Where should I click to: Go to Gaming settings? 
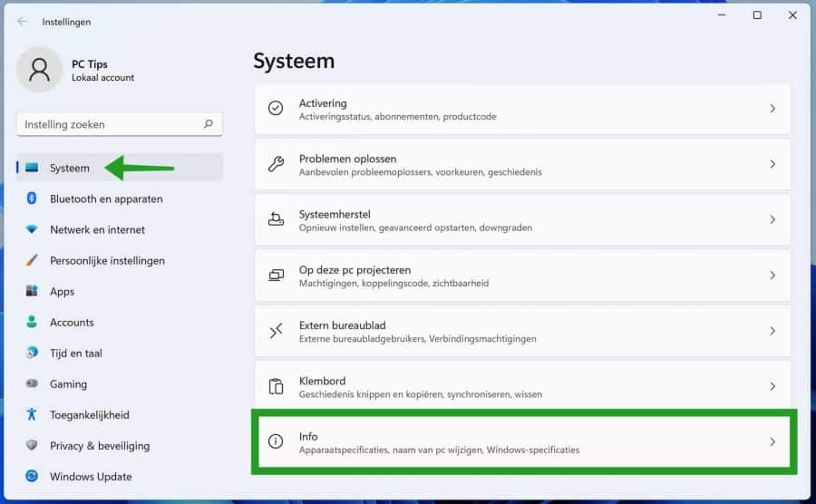pyautogui.click(x=119, y=383)
